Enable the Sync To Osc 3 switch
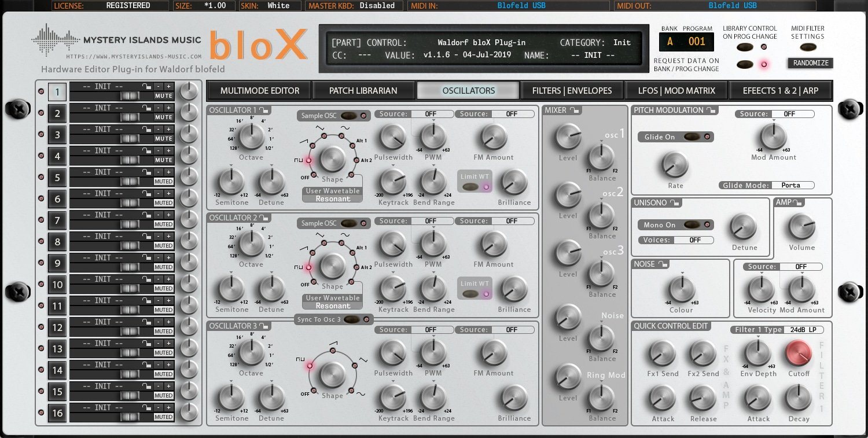Image resolution: width=868 pixels, height=438 pixels. [351, 319]
